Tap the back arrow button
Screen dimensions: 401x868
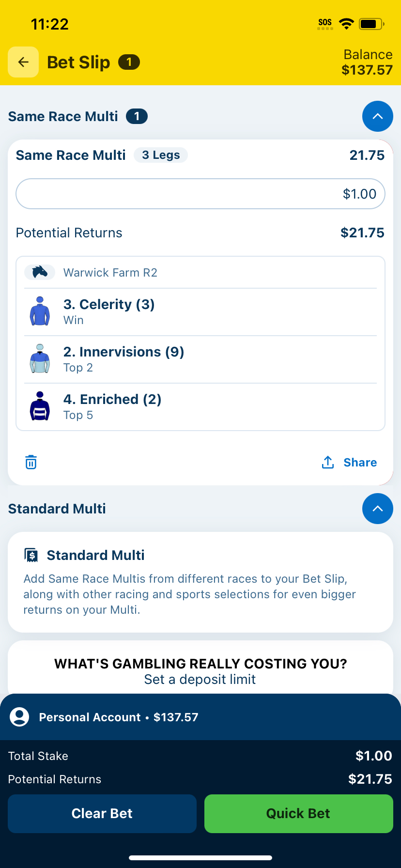point(23,62)
